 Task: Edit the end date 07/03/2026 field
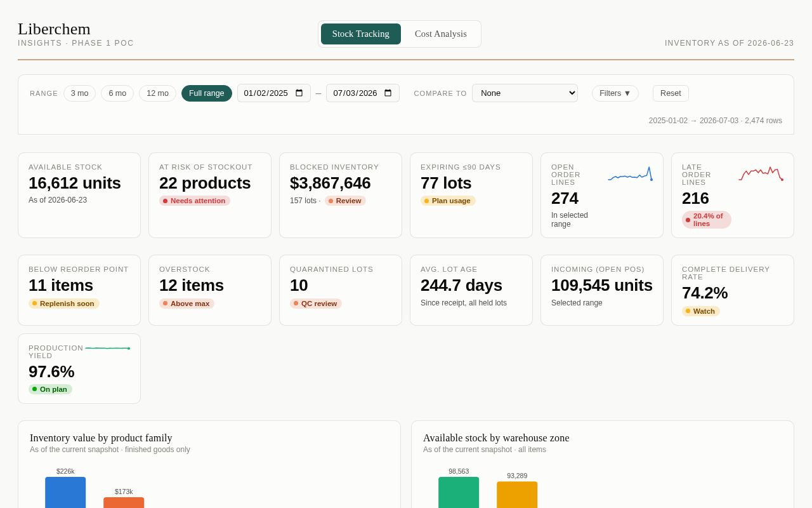(363, 93)
